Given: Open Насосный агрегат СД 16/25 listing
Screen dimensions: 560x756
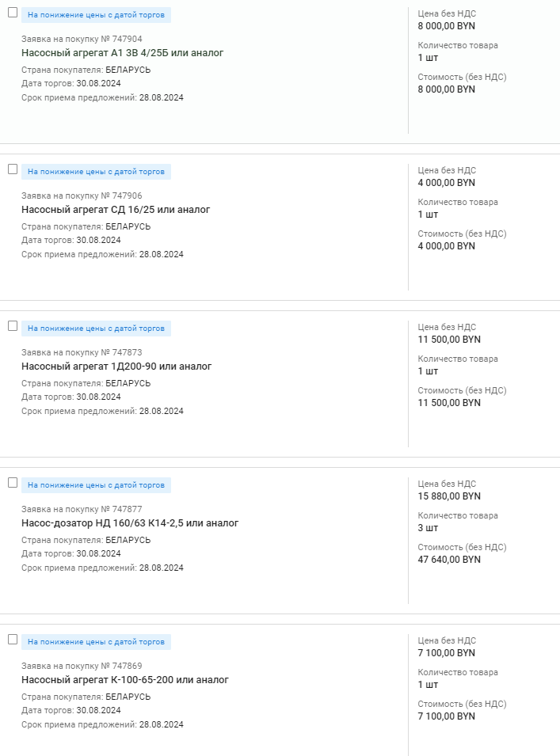Looking at the screenshot, I should point(116,210).
